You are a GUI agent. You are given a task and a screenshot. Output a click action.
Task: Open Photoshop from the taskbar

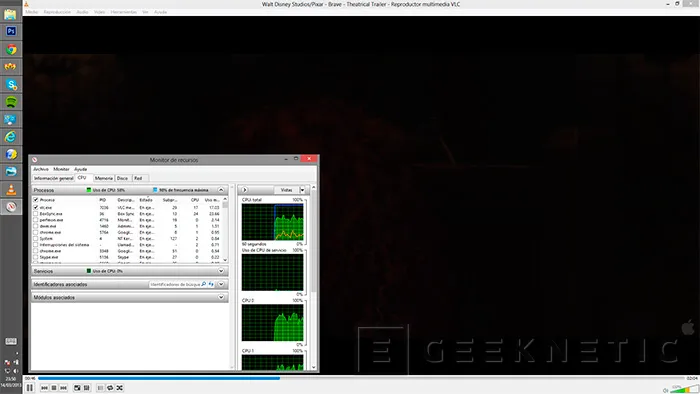(x=11, y=31)
